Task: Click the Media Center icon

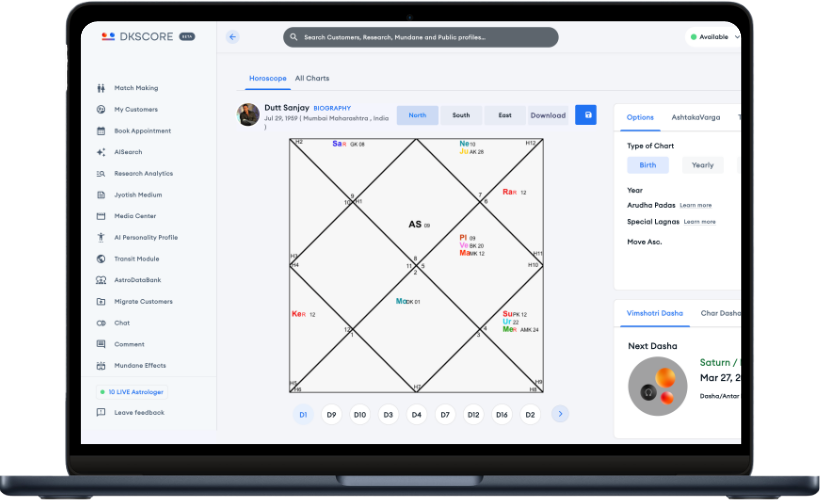Action: [101, 216]
